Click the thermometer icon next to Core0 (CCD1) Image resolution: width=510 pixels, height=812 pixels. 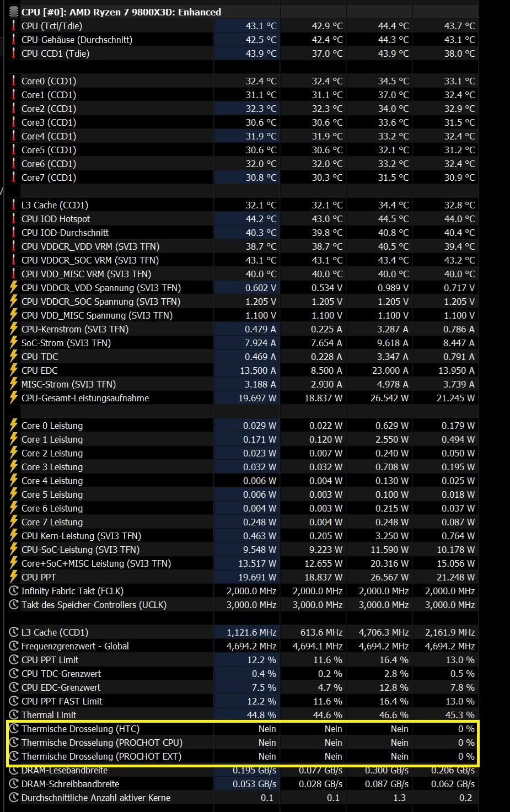coord(14,81)
